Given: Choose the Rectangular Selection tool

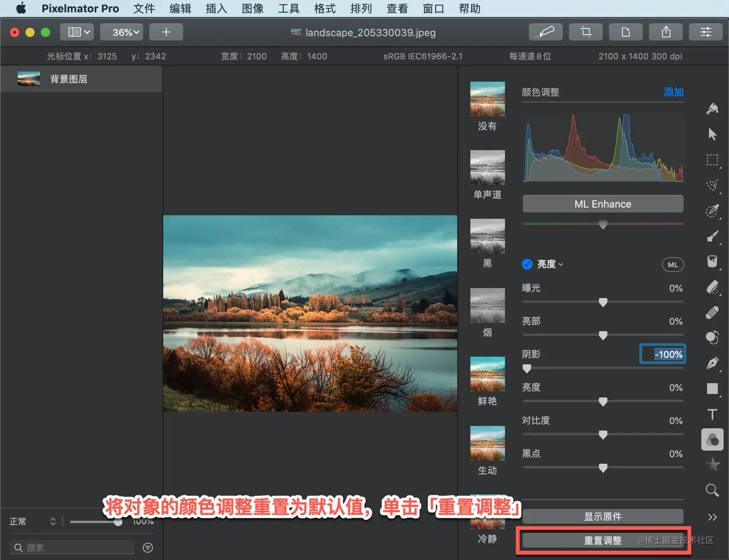Looking at the screenshot, I should (x=712, y=160).
